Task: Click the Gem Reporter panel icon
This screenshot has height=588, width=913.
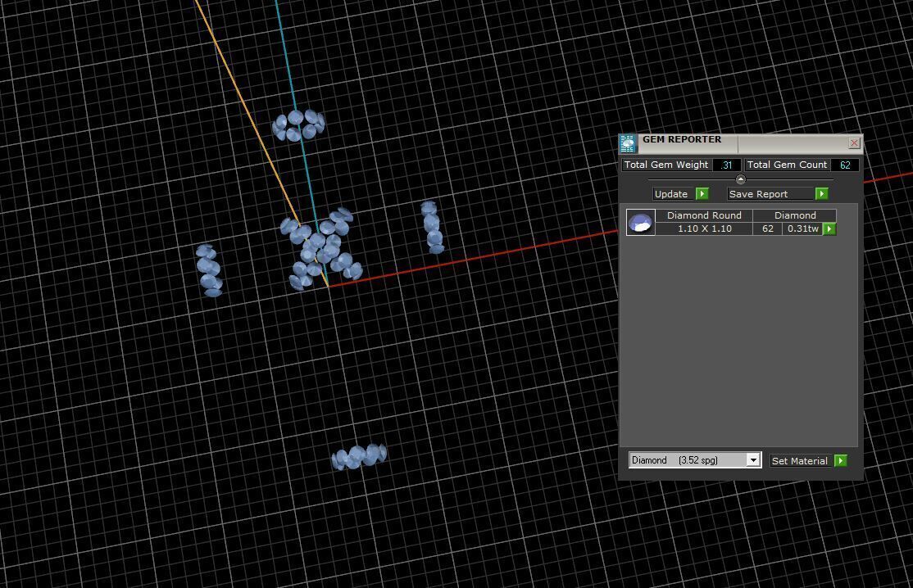Action: pyautogui.click(x=628, y=143)
